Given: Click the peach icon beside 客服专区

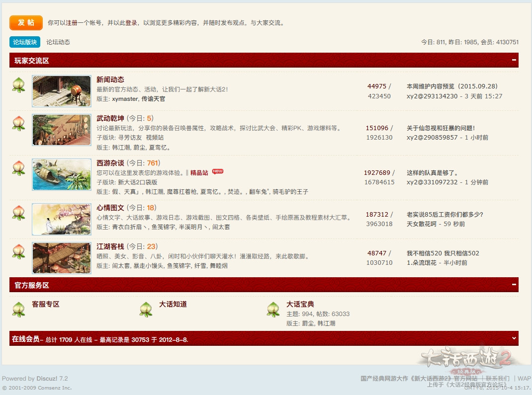Looking at the screenshot, I should tap(18, 309).
